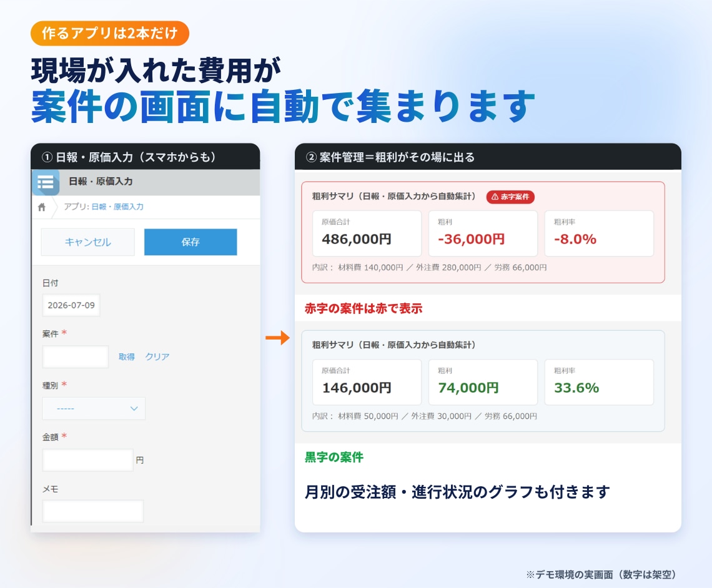Click the ① 日報・原価入力 panel header

click(146, 157)
